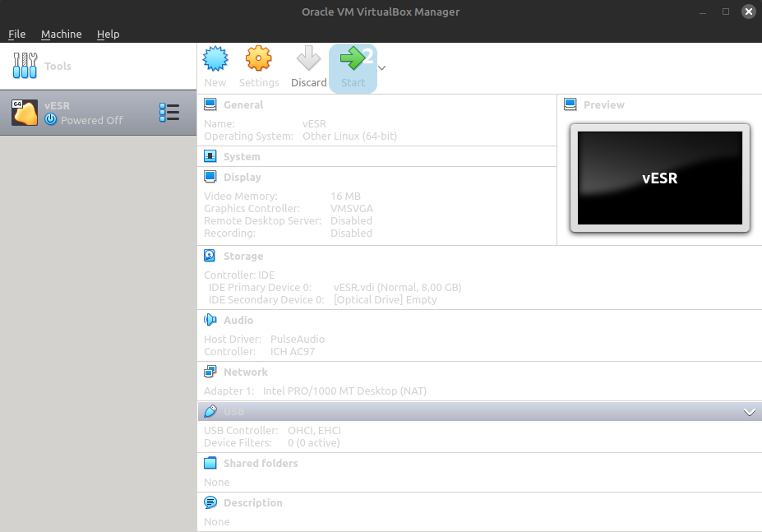Click the vESR.vdi disk entry
Viewport: 762px width, 532px height.
(x=398, y=288)
